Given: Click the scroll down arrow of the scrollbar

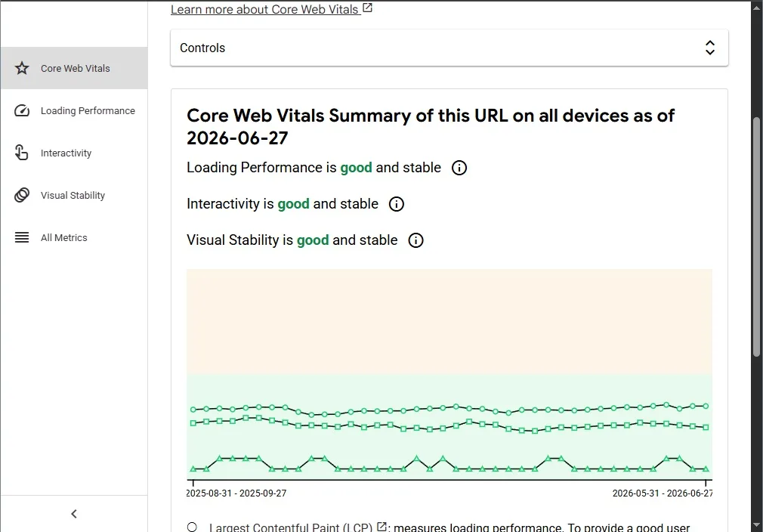Looking at the screenshot, I should [757, 526].
